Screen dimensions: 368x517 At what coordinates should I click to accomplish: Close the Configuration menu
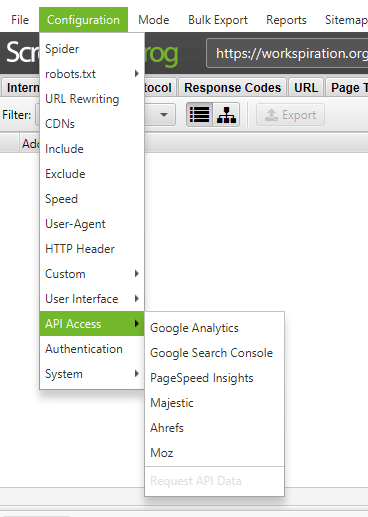[x=83, y=20]
